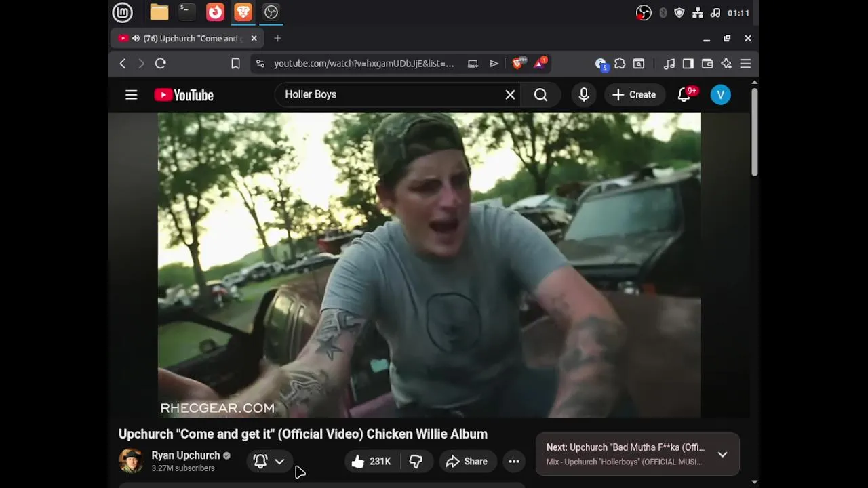The image size is (868, 488).
Task: Open Brave Wallet
Action: pyautogui.click(x=707, y=64)
